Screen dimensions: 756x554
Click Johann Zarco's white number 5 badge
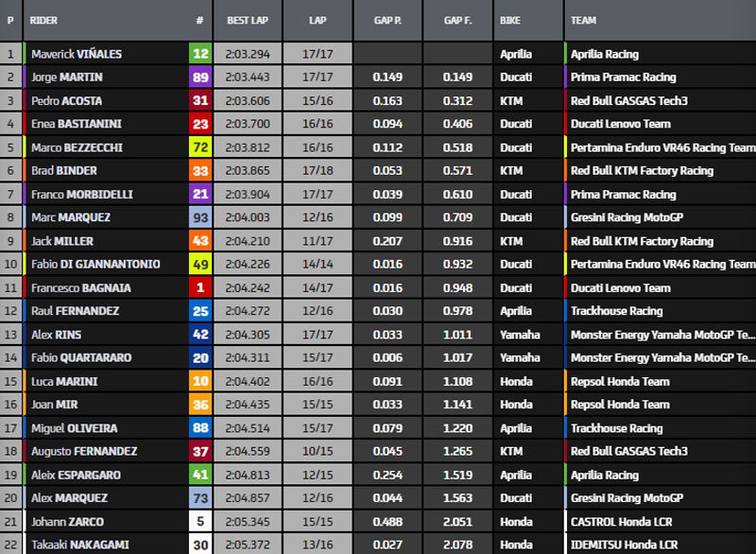tap(200, 521)
